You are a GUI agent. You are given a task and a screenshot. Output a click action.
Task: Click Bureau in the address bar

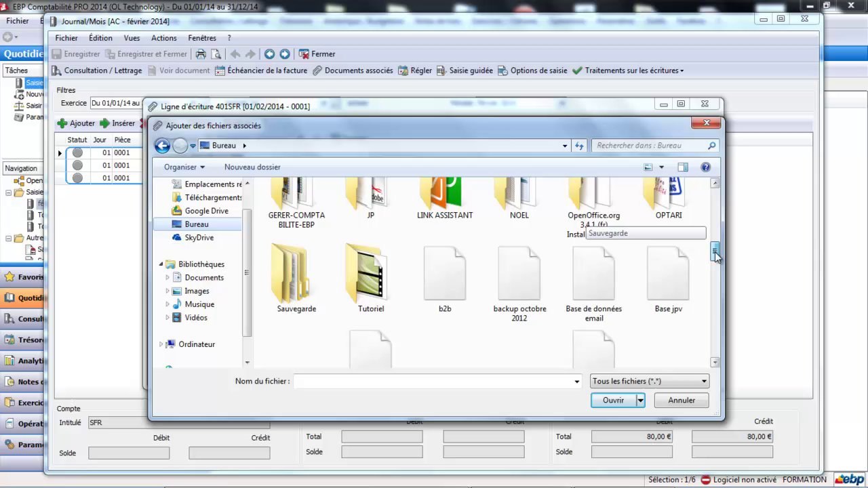(224, 146)
